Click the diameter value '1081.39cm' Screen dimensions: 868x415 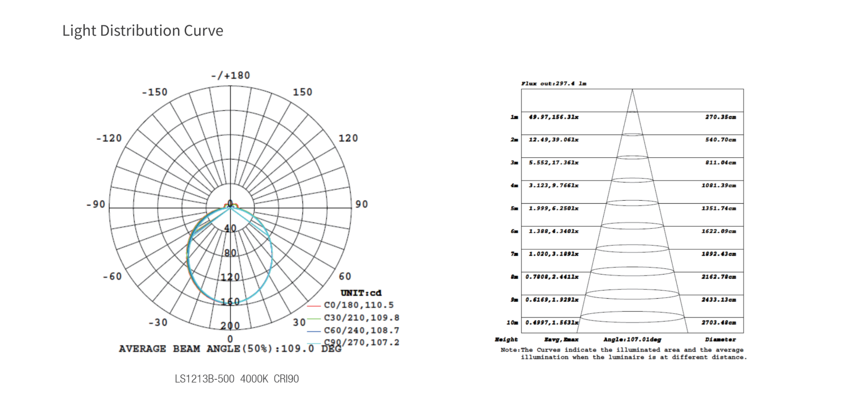click(719, 185)
